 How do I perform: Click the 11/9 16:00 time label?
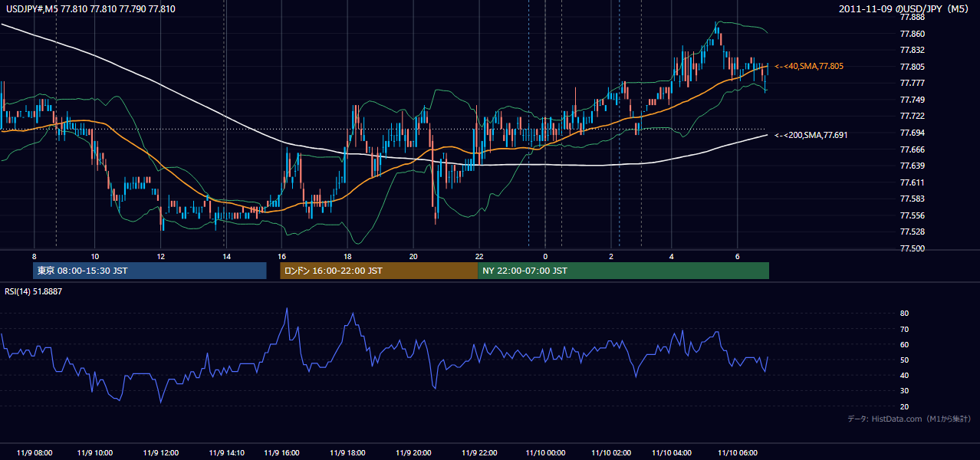tap(281, 452)
